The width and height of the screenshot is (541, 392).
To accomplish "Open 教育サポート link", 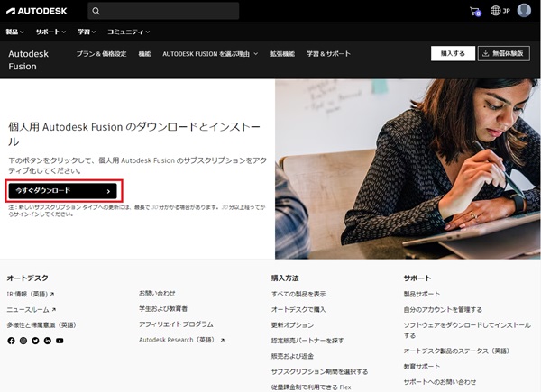I will [422, 367].
